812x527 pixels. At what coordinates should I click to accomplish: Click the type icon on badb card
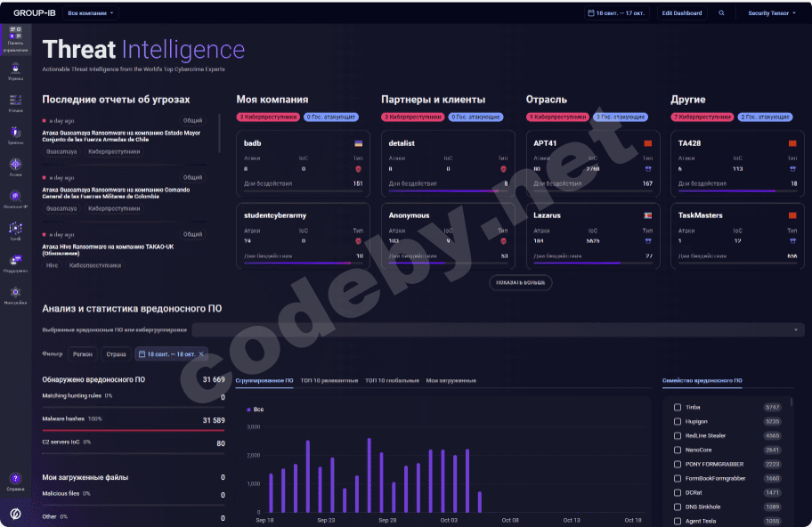pos(358,169)
